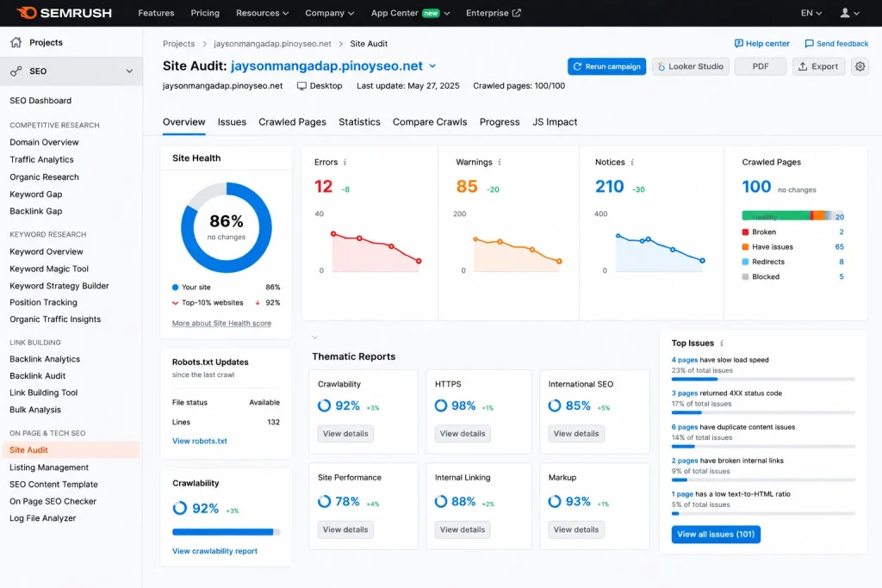Click the Errors trend chart

pos(376,251)
